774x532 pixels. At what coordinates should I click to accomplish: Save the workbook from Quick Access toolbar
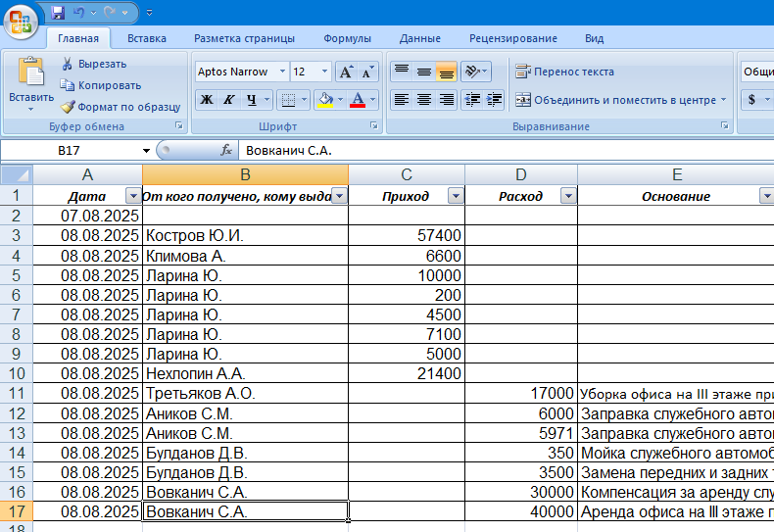click(58, 13)
